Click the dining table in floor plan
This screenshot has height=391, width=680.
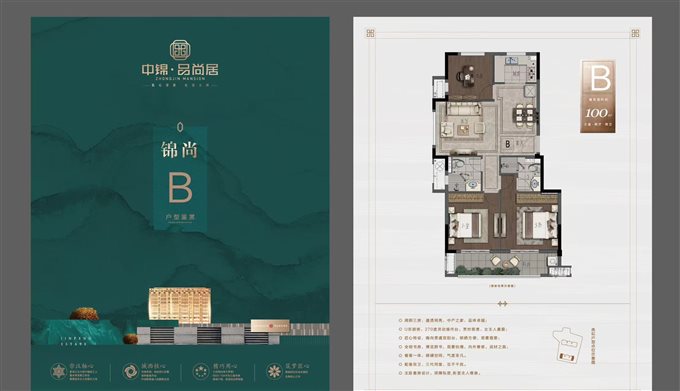tap(524, 115)
